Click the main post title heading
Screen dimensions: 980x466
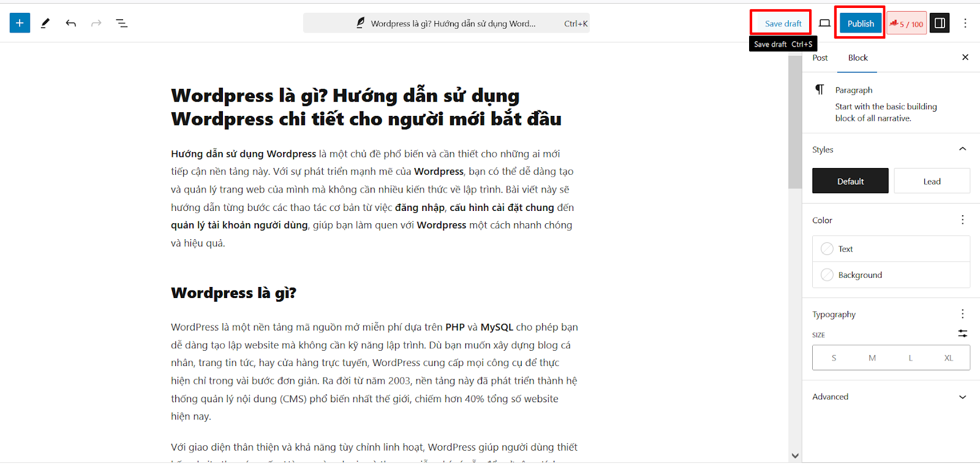coord(366,107)
